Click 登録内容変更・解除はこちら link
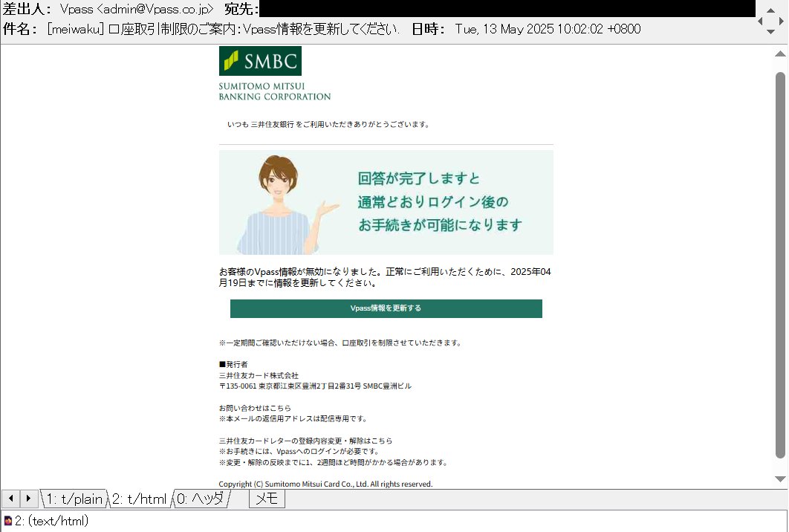The height and width of the screenshot is (532, 789). (345, 441)
